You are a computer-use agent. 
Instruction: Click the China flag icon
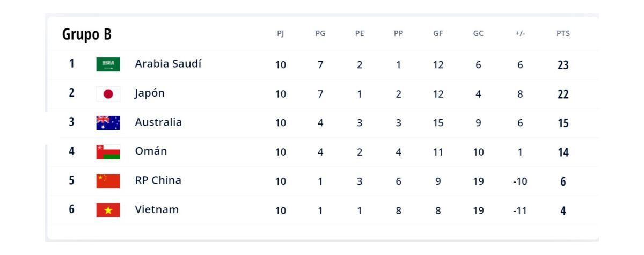pos(108,181)
